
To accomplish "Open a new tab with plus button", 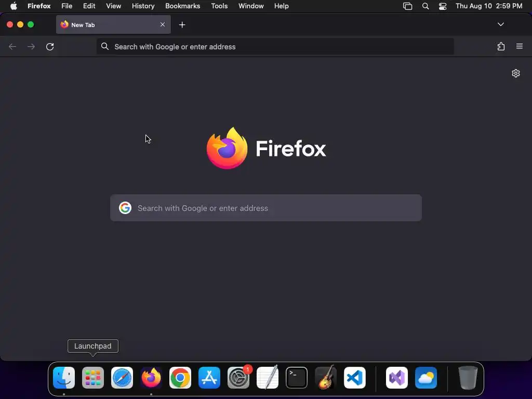I will tap(182, 25).
